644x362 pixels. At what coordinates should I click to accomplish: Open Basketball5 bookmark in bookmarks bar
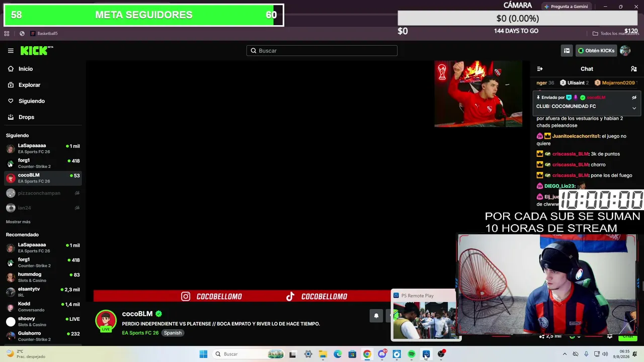(44, 34)
